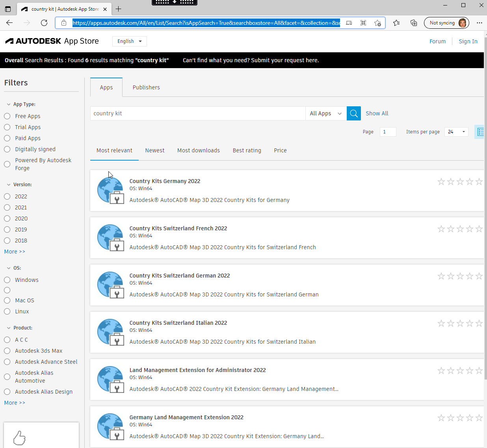Select Digitally signed filter

pyautogui.click(x=7, y=149)
